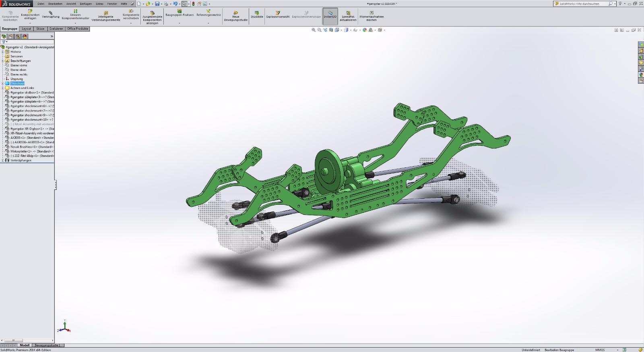Open the Datei menu
The width and height of the screenshot is (644, 352).
(x=41, y=4)
